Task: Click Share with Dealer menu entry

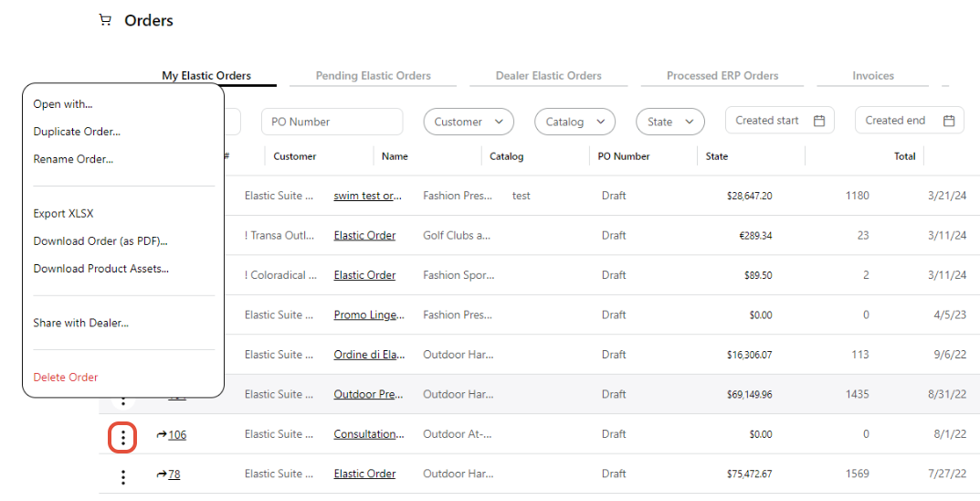Action: (80, 323)
